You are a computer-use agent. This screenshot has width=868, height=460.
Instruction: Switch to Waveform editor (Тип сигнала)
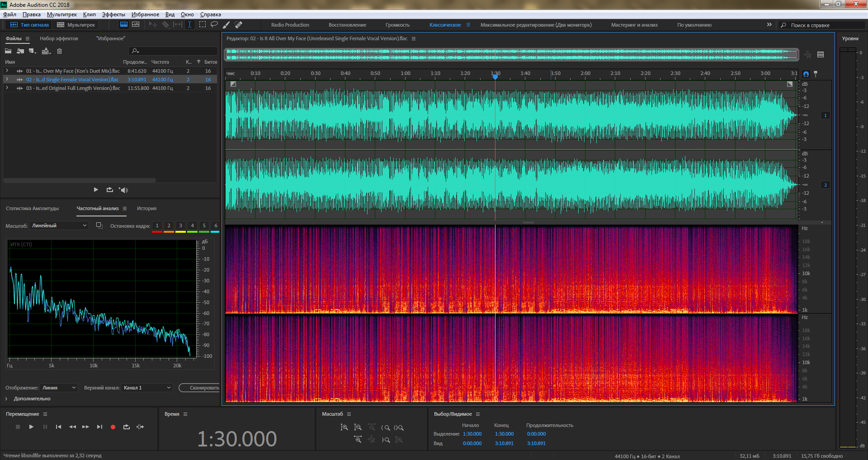point(29,25)
